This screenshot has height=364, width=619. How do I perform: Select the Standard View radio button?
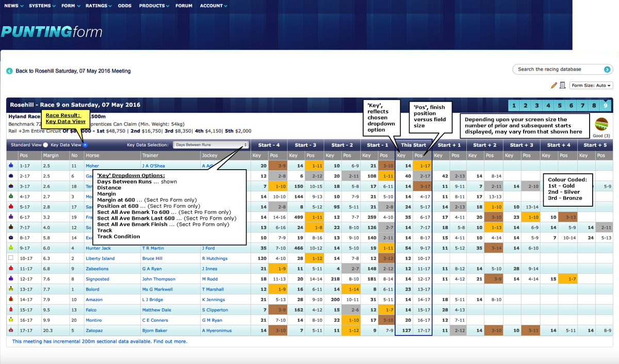coord(45,145)
